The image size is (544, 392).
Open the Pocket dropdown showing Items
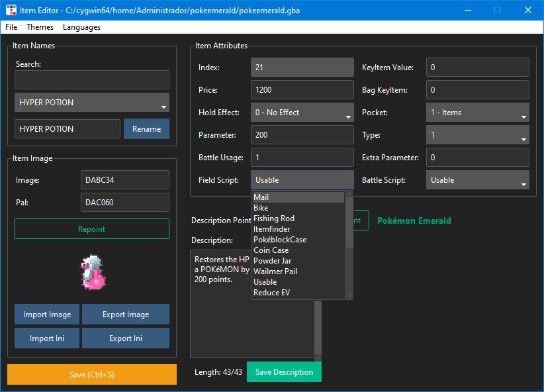click(477, 113)
